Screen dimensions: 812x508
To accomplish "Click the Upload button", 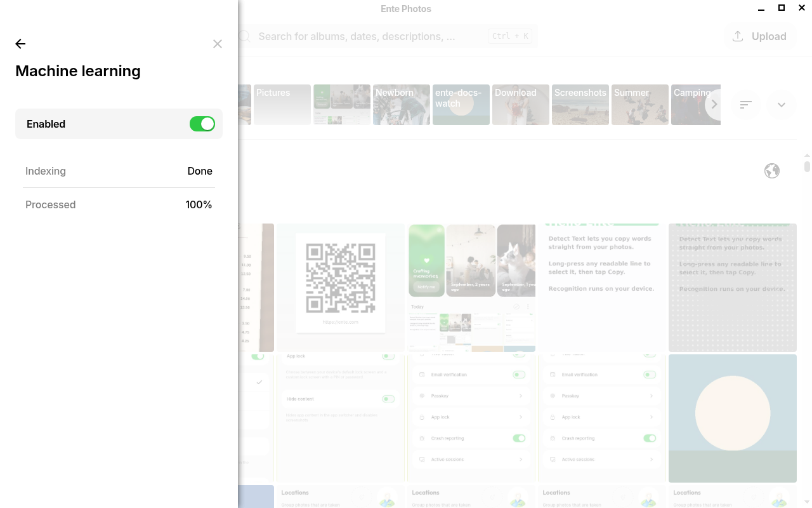I will (759, 36).
